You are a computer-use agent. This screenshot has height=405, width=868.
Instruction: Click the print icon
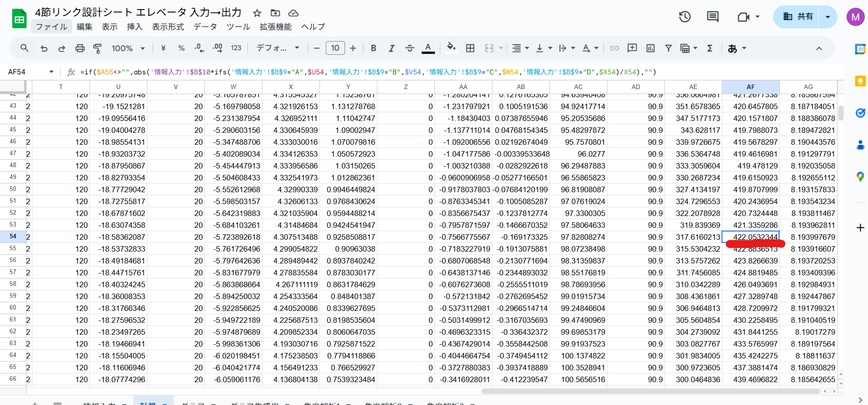tap(80, 48)
